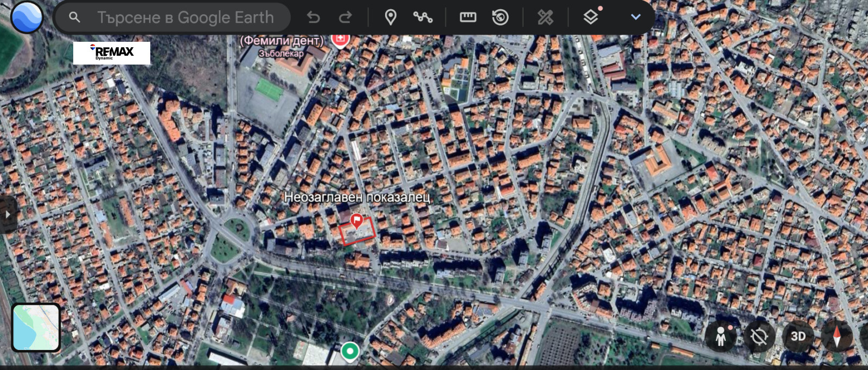
Task: Open the map layers panel
Action: click(591, 17)
